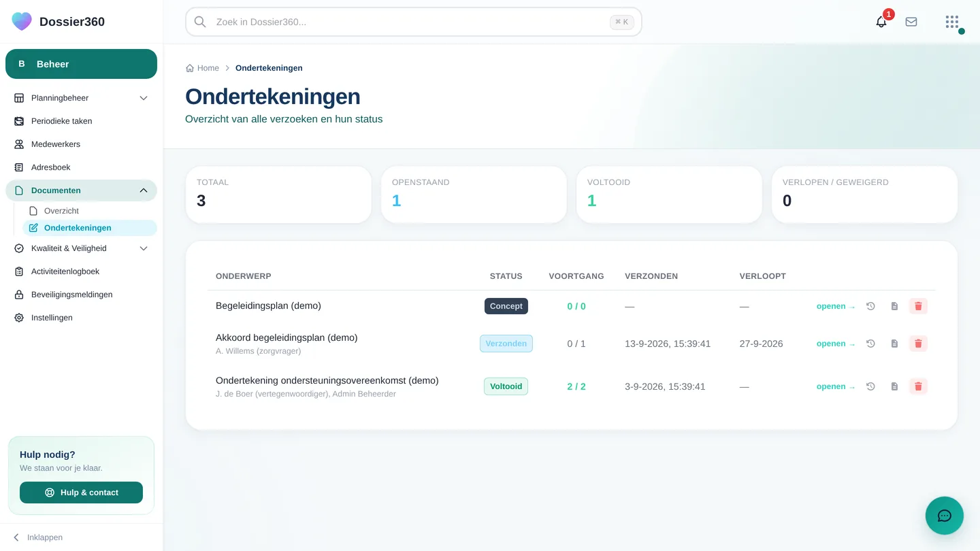The width and height of the screenshot is (980, 551).
Task: Click the Voltooid summary card
Action: (x=669, y=195)
